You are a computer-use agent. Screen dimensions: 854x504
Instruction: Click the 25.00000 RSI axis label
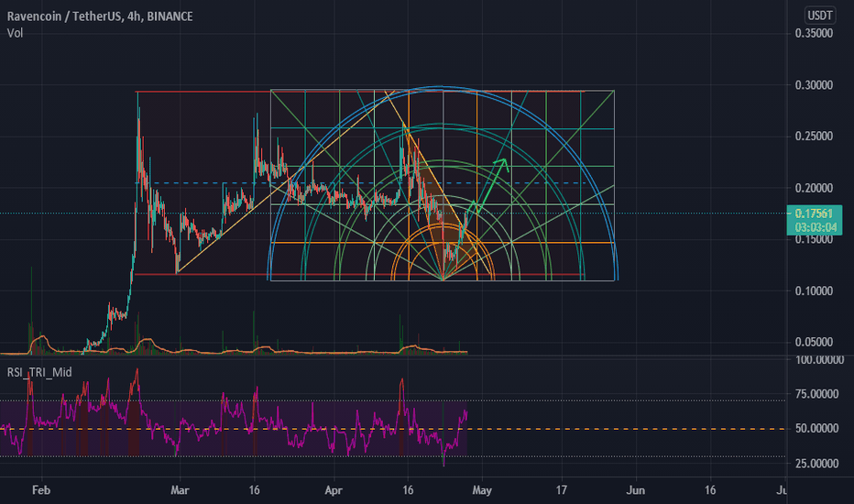click(x=816, y=464)
